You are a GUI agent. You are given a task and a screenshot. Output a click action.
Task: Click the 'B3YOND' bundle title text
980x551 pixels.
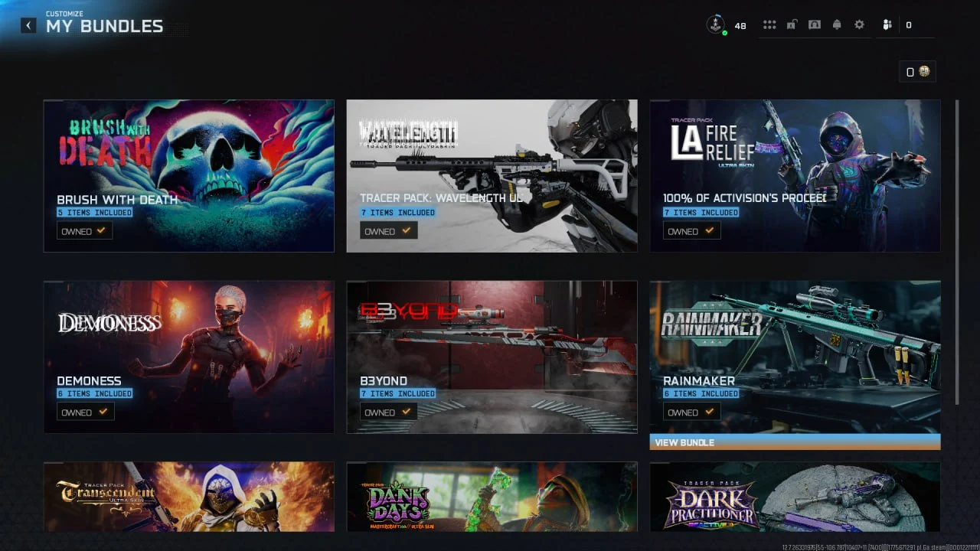(x=384, y=380)
